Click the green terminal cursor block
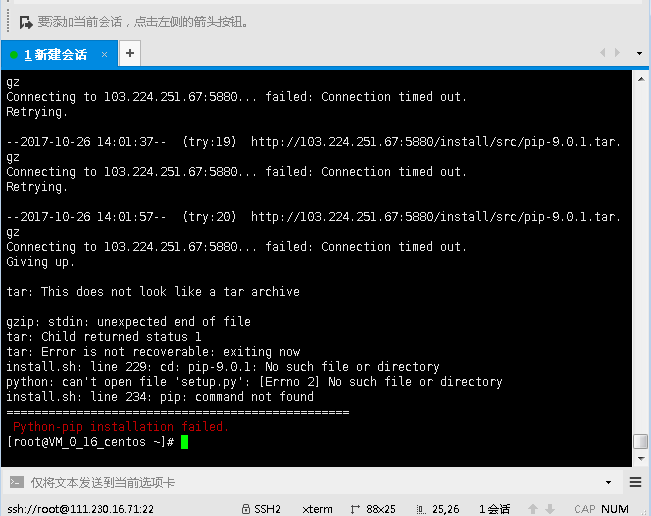Screen dimensions: 651x516 pyautogui.click(x=184, y=442)
